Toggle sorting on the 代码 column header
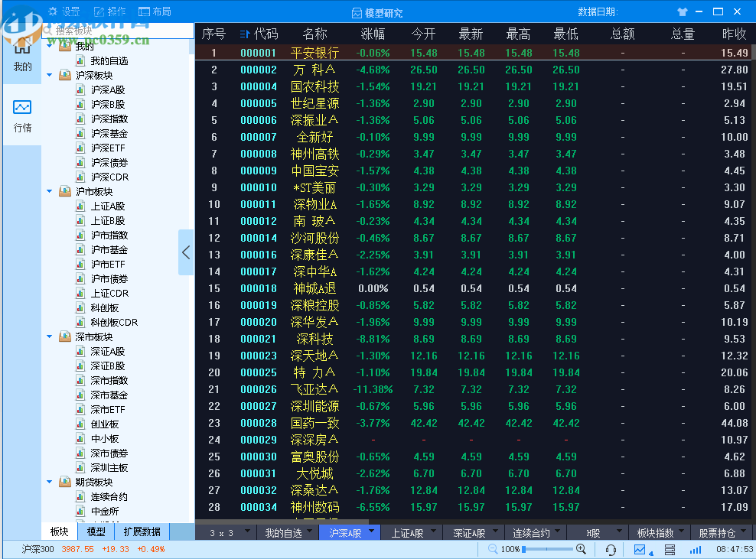 260,34
